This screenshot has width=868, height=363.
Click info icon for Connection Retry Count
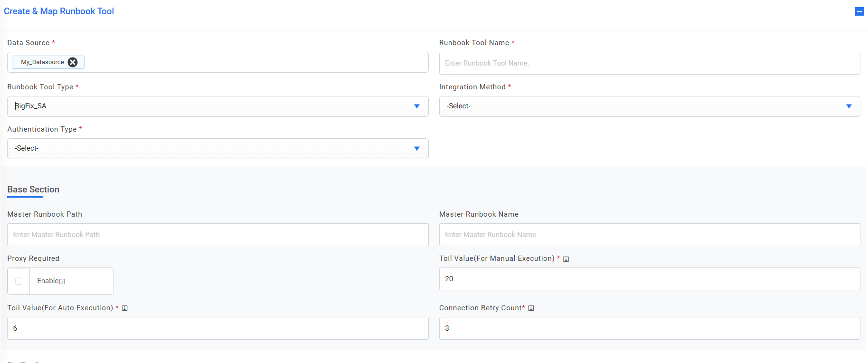[531, 308]
